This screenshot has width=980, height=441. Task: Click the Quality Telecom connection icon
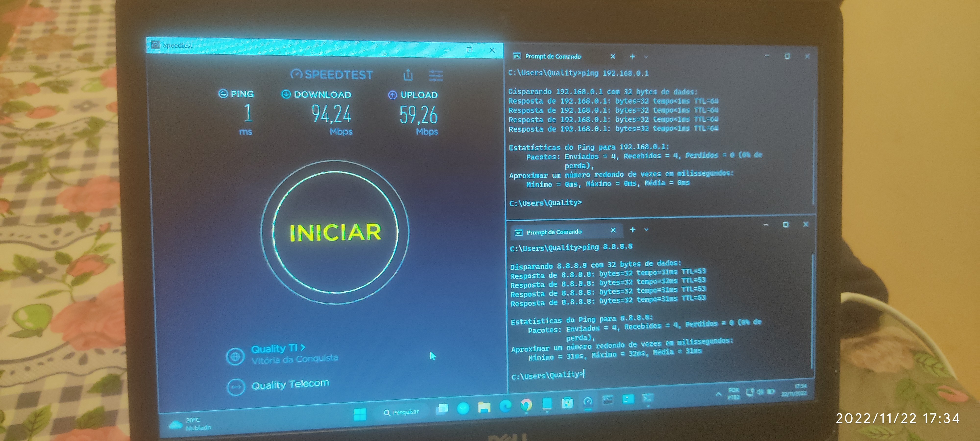pyautogui.click(x=236, y=387)
